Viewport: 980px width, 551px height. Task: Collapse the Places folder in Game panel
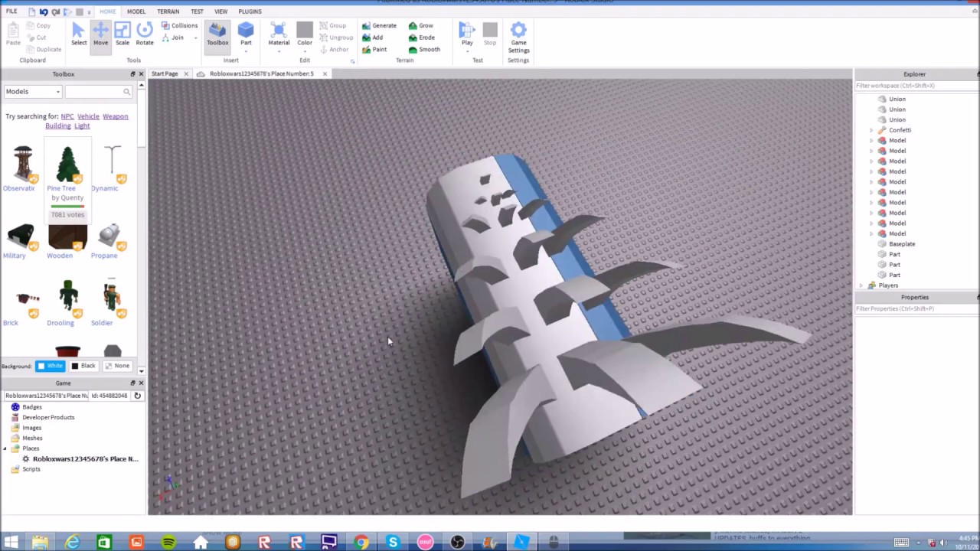pos(5,448)
